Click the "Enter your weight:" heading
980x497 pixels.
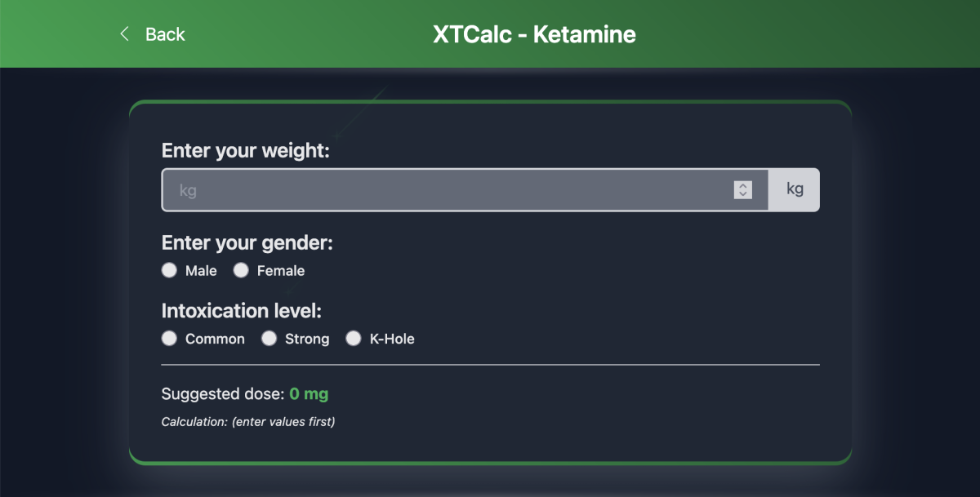pyautogui.click(x=246, y=151)
